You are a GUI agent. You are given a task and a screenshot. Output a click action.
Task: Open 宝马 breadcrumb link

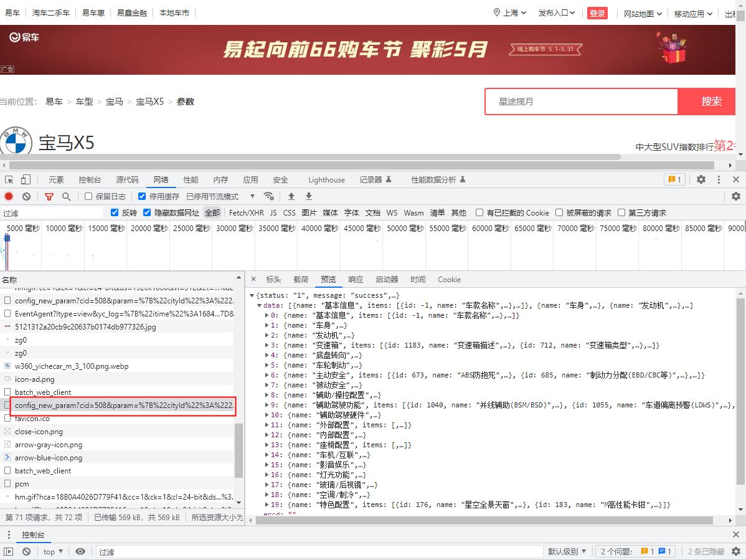114,102
